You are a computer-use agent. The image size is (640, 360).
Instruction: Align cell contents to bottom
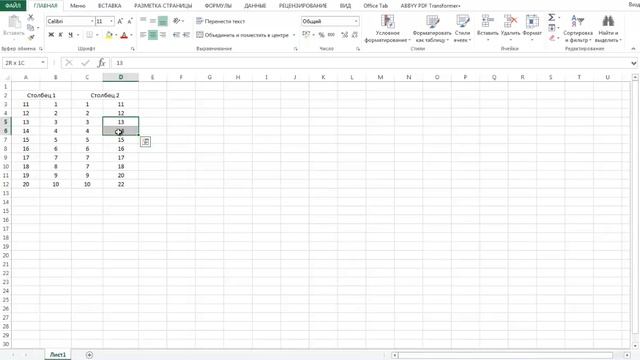(162, 20)
